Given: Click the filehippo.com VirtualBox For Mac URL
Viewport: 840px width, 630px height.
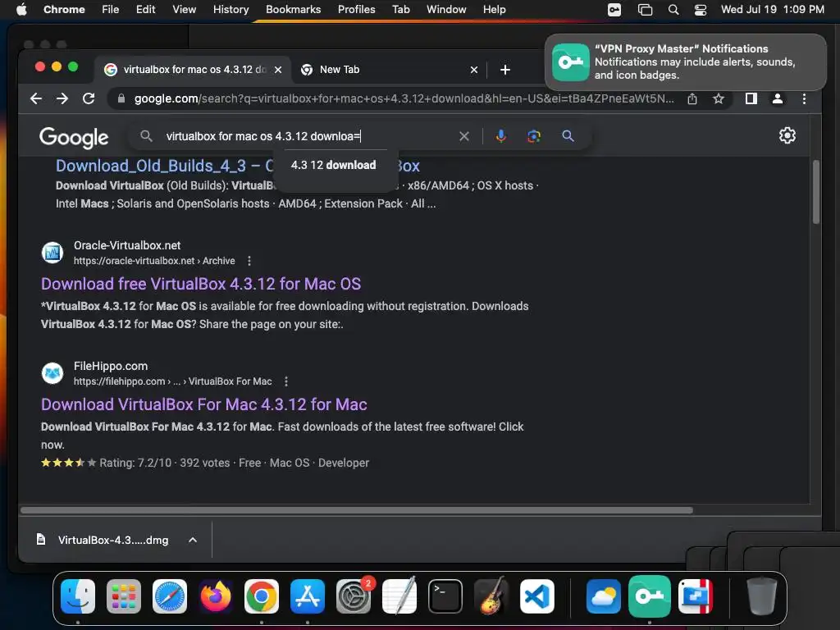Looking at the screenshot, I should (172, 381).
